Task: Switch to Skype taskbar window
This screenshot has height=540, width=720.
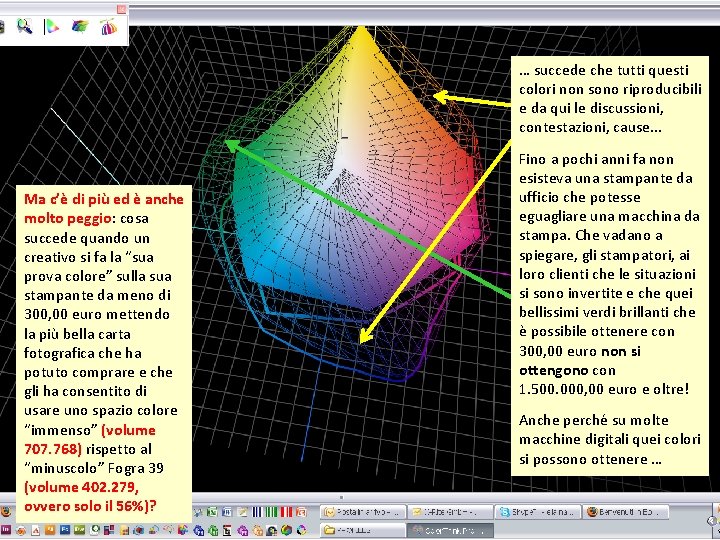Action: (538, 512)
